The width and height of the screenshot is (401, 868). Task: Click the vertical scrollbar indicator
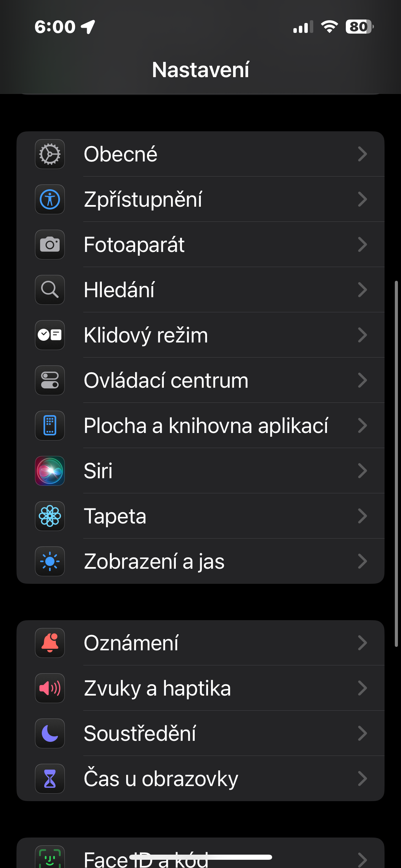click(x=396, y=463)
